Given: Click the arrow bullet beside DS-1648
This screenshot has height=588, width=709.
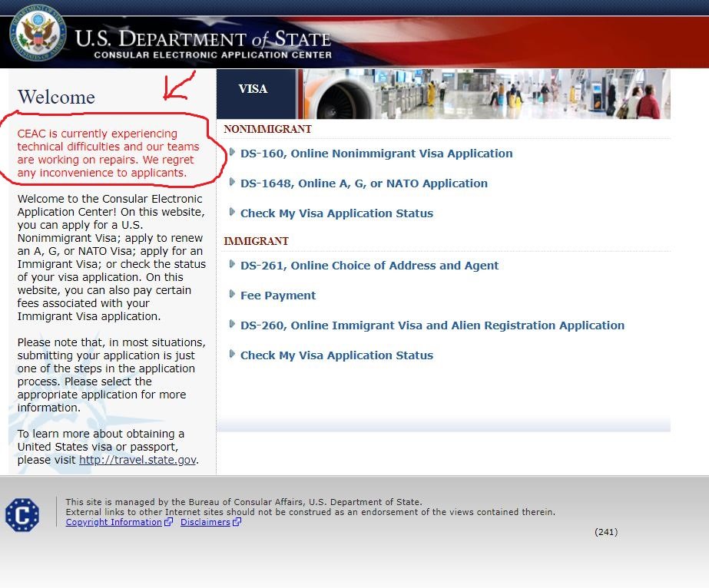Looking at the screenshot, I should pyautogui.click(x=232, y=182).
